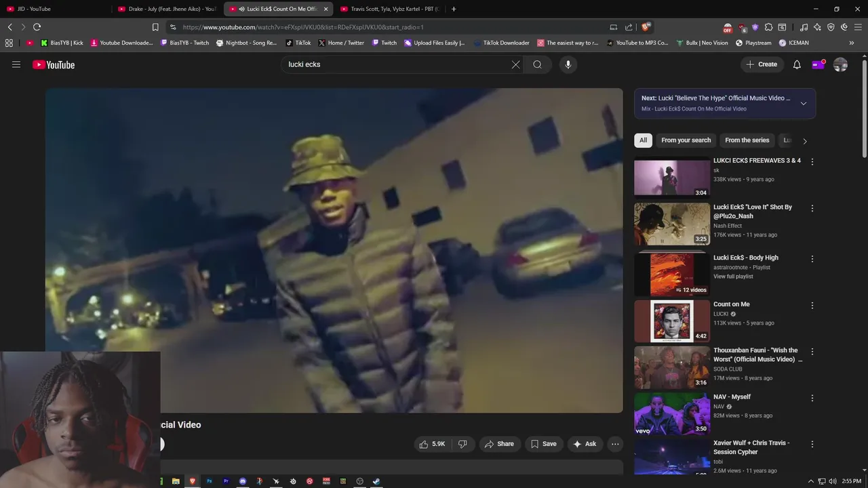Expand the Next mix playlist panel
Image resolution: width=868 pixels, height=488 pixels.
[x=804, y=104]
